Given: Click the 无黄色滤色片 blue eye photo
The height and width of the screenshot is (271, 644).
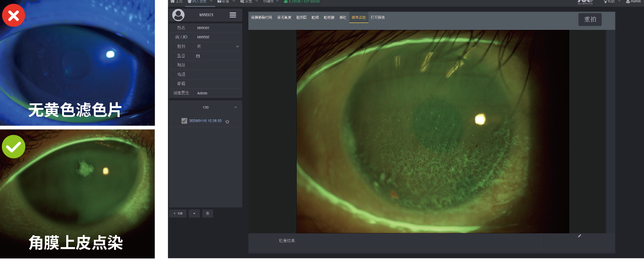Looking at the screenshot, I should (x=77, y=62).
